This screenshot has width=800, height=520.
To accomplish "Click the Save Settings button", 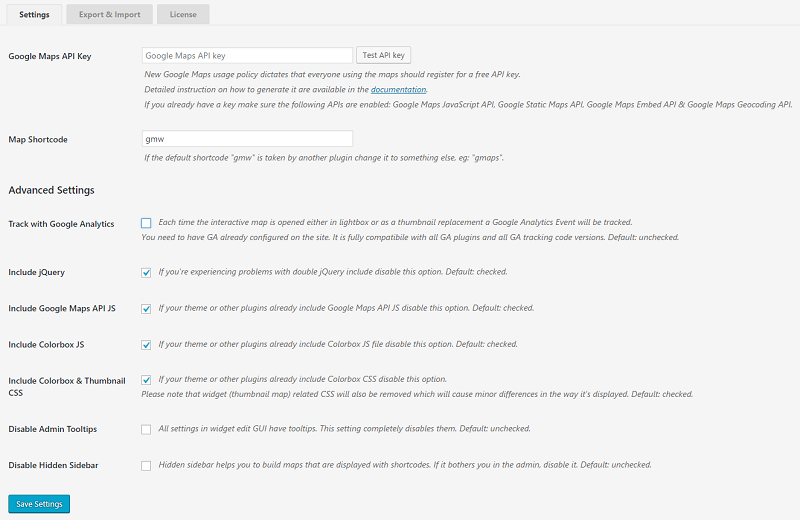I will coord(39,504).
